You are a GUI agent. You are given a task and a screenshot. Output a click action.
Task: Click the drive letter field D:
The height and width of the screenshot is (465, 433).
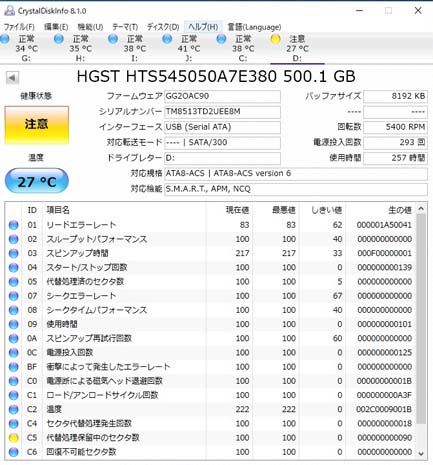point(222,158)
